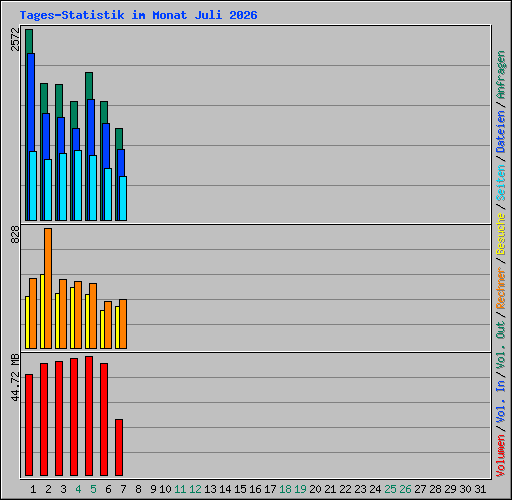Image resolution: width=512 pixels, height=500 pixels.
Task: Click day 4 on the x-axis
Action: pyautogui.click(x=78, y=489)
